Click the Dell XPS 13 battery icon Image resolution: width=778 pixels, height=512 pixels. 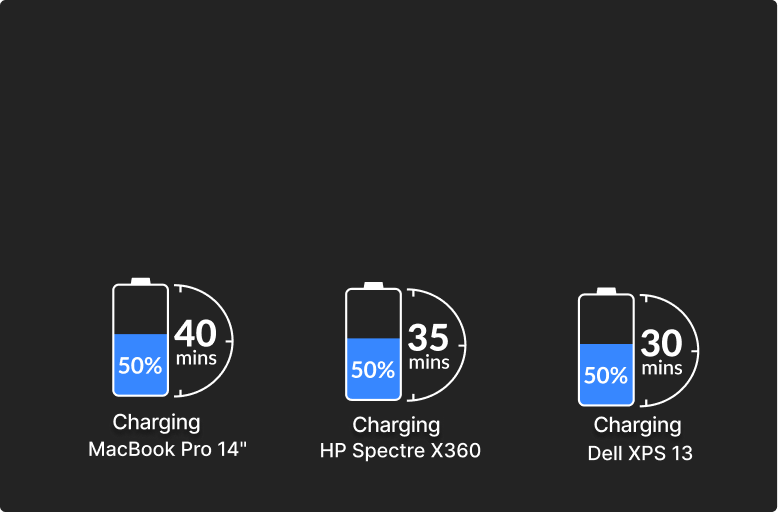[606, 347]
